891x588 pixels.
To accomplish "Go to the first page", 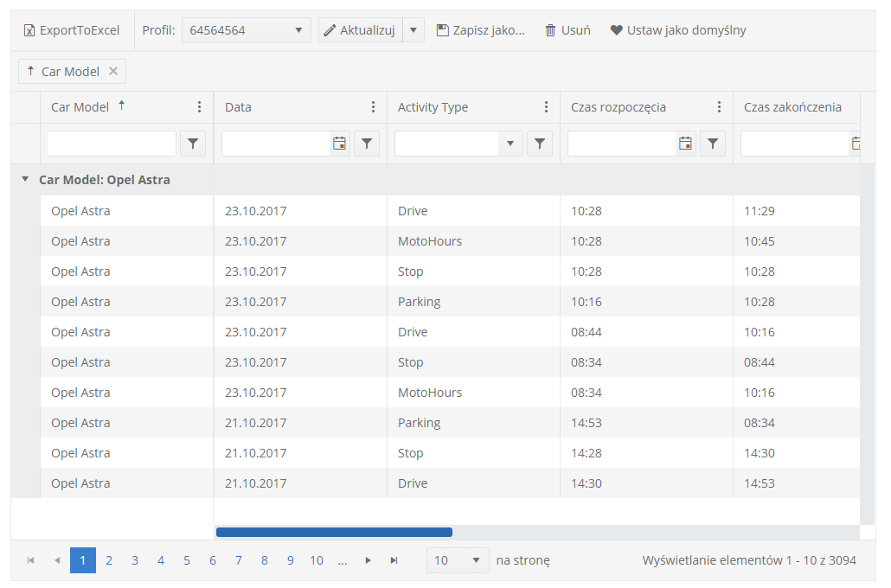I will pos(31,560).
